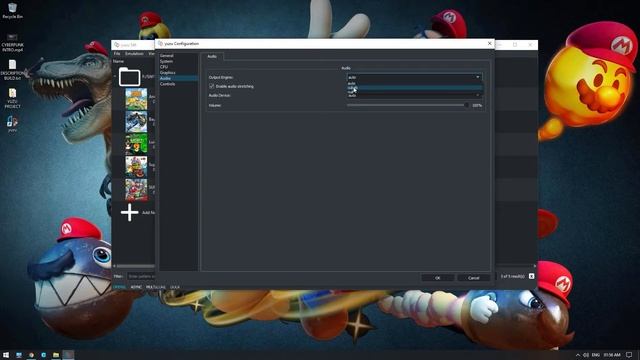640x360 pixels.
Task: Open the Output Engine dropdown
Action: click(x=414, y=77)
